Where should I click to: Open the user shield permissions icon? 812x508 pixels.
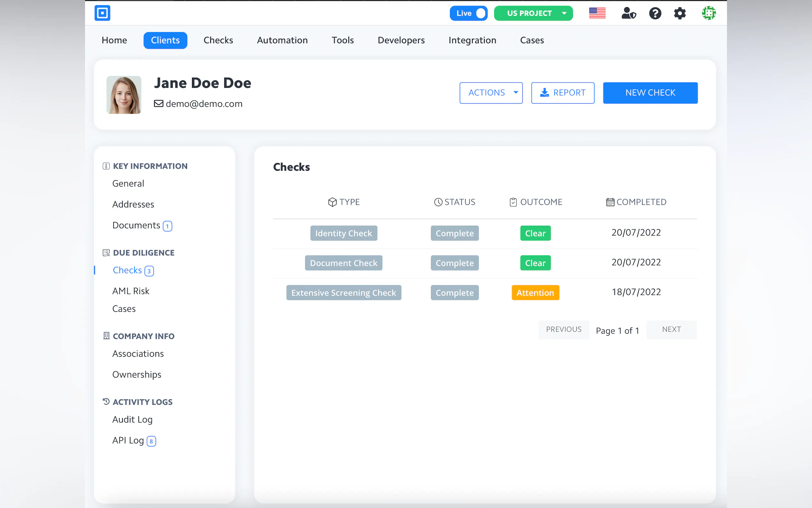pyautogui.click(x=629, y=13)
